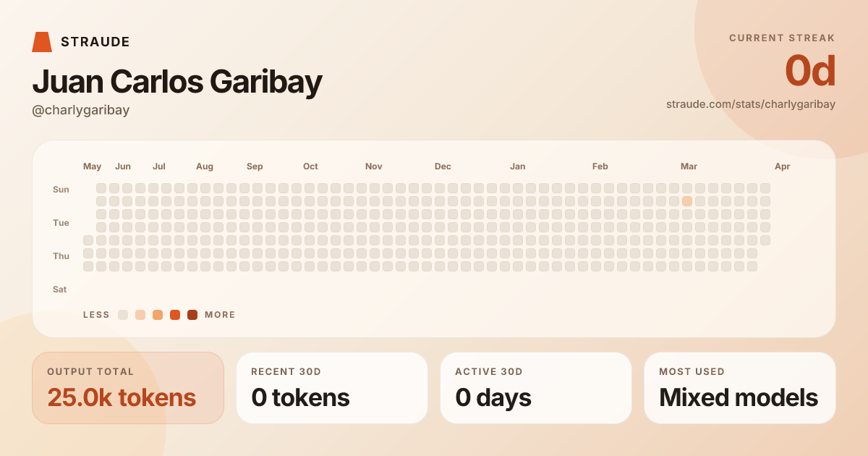This screenshot has height=456, width=868.
Task: Click the Sun weekday row label
Action: (x=61, y=190)
